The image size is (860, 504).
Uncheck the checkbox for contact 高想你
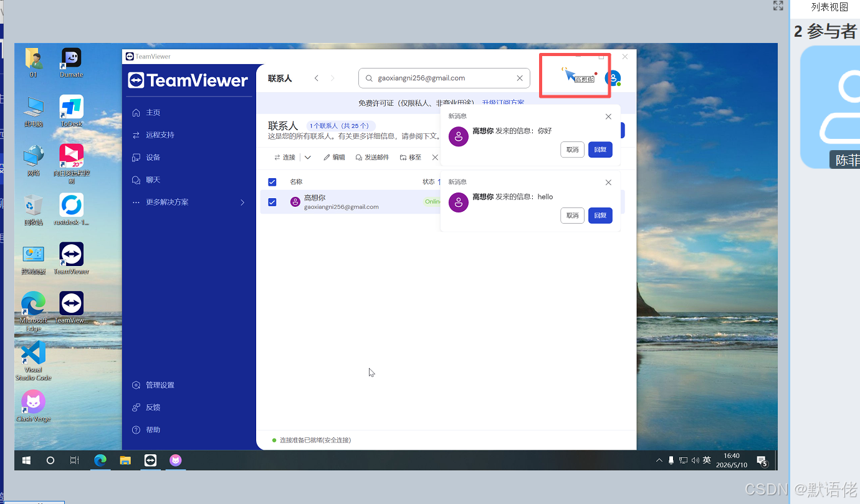(x=272, y=202)
